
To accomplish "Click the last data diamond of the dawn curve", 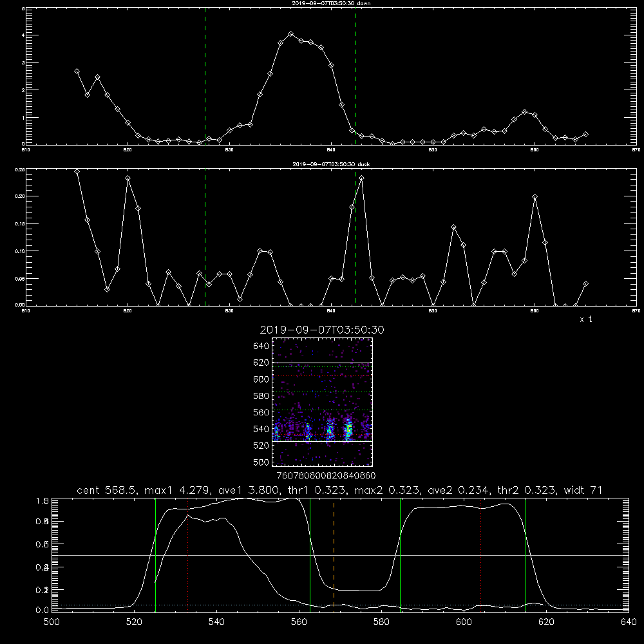I will point(585,135).
